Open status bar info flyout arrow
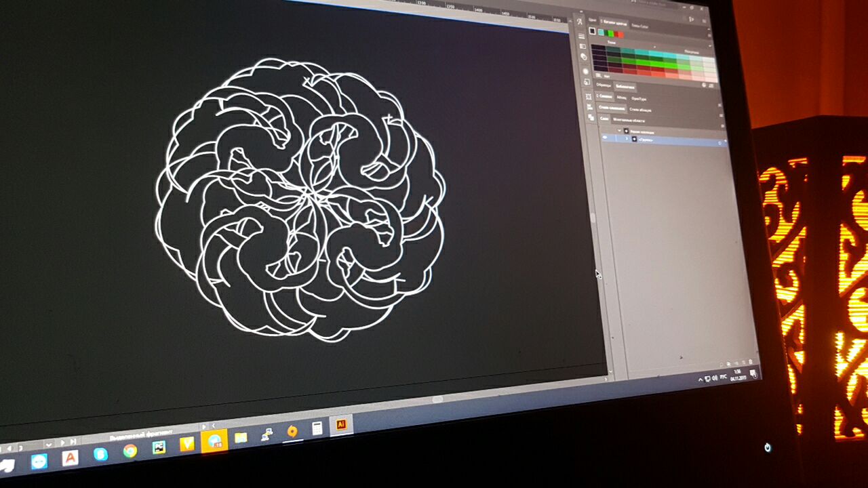 tap(203, 427)
